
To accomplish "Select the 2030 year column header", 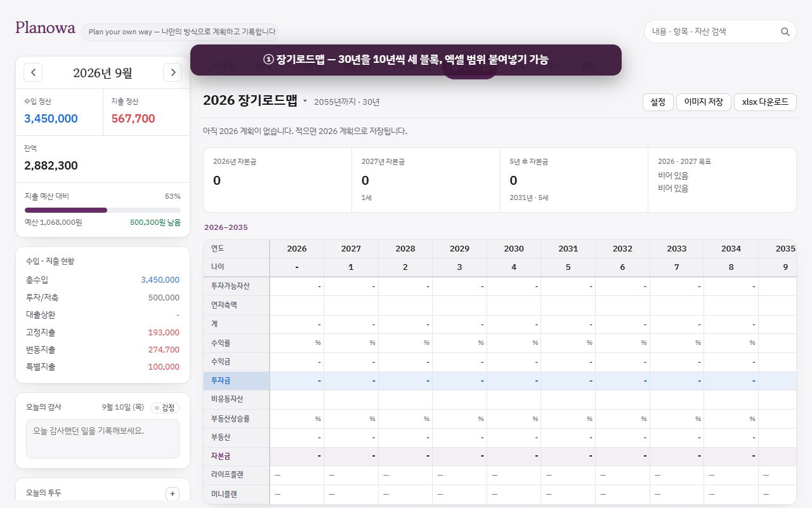I will coord(514,249).
